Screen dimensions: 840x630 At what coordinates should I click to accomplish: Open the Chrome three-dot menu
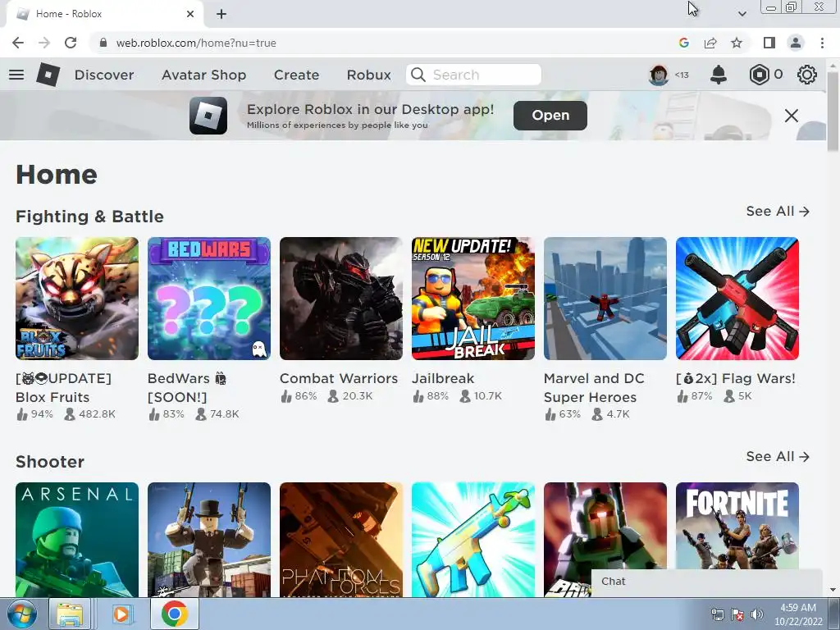click(x=822, y=43)
